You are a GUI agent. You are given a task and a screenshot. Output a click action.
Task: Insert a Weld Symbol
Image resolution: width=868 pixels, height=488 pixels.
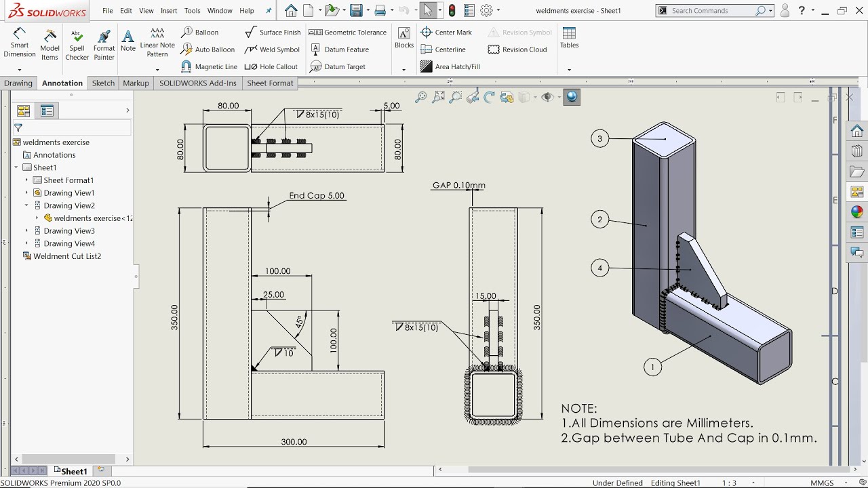coord(272,49)
